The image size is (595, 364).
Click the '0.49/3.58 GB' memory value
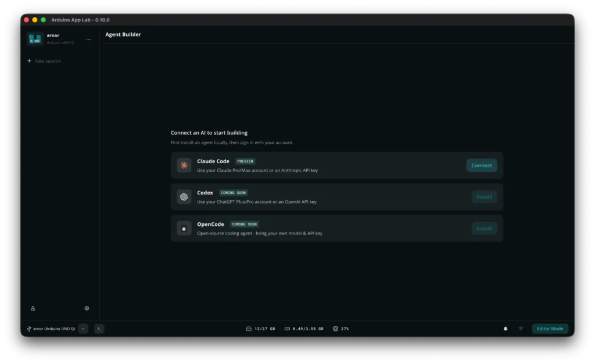[x=308, y=329]
